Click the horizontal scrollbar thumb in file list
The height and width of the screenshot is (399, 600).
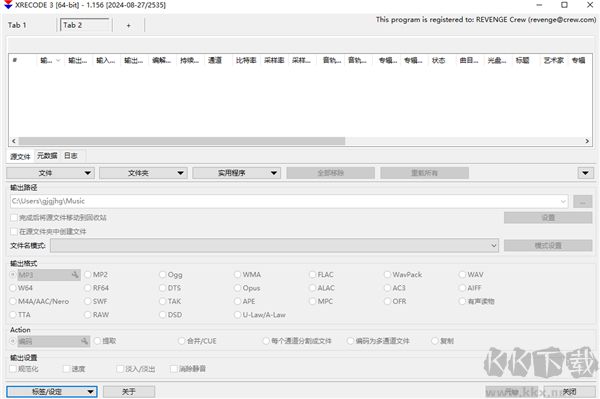182,141
